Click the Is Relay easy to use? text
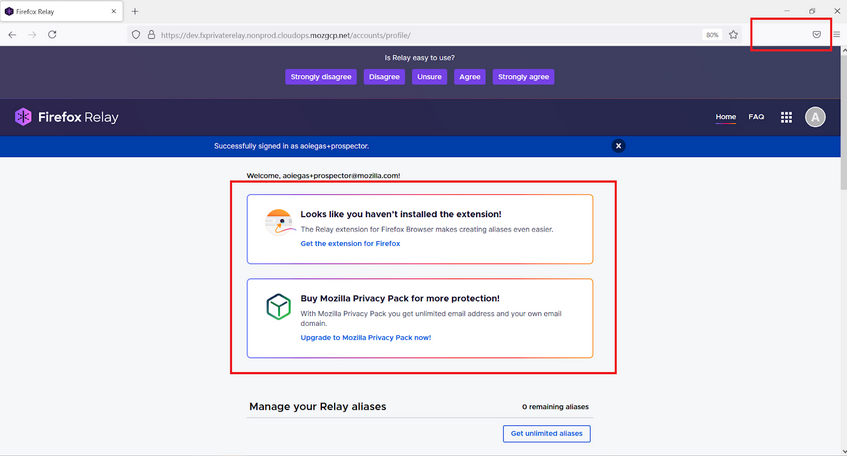 click(x=420, y=58)
